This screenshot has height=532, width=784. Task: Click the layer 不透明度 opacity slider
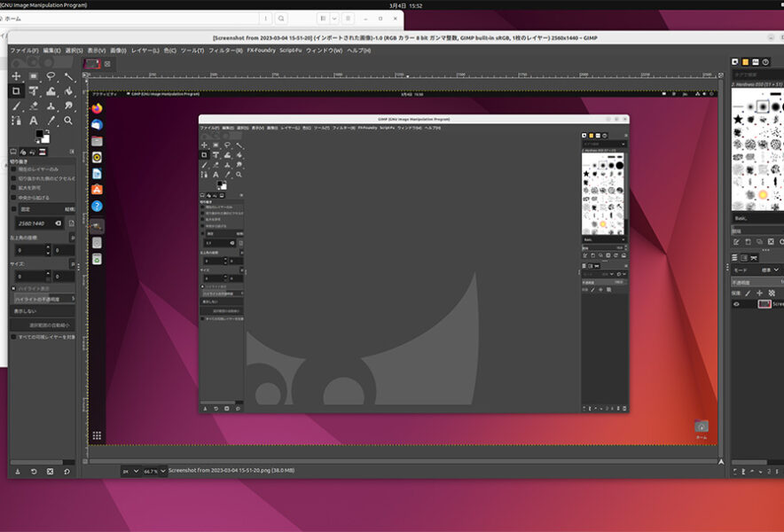(757, 283)
